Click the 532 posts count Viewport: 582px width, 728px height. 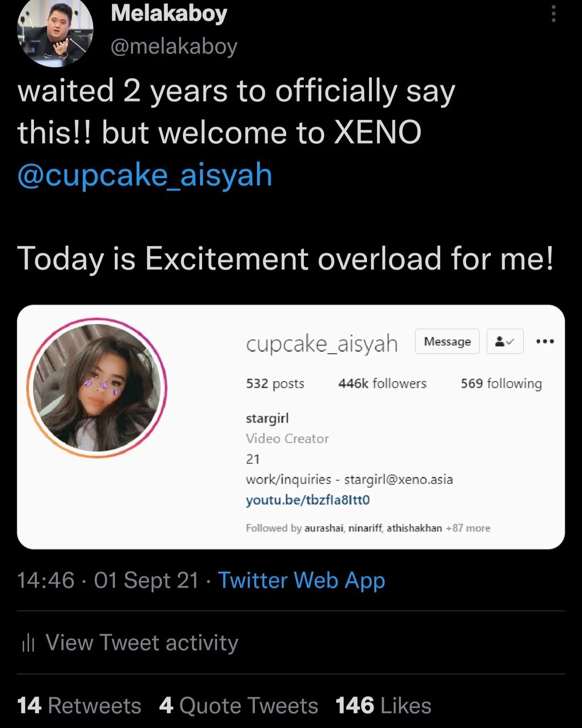click(x=275, y=383)
